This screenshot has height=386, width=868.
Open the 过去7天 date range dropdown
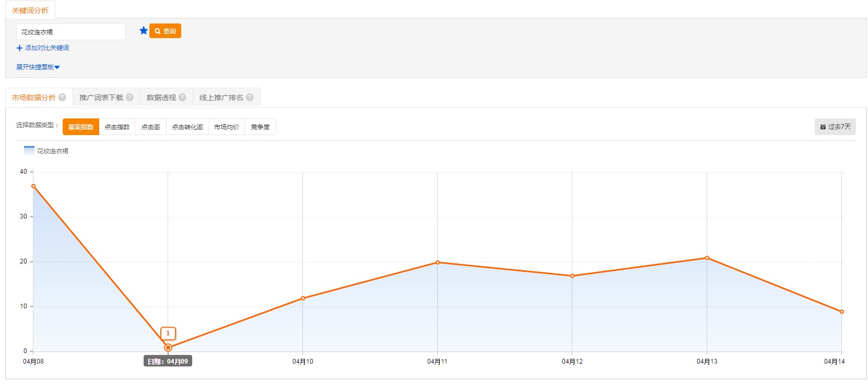click(835, 127)
